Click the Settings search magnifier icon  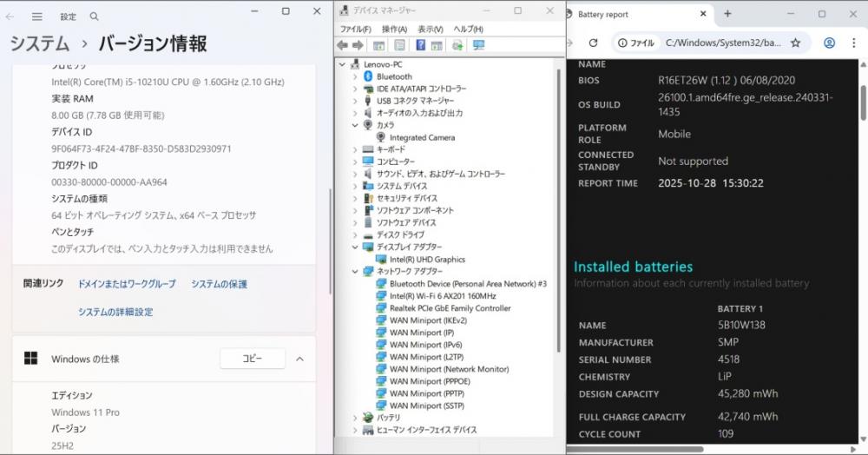tap(94, 16)
